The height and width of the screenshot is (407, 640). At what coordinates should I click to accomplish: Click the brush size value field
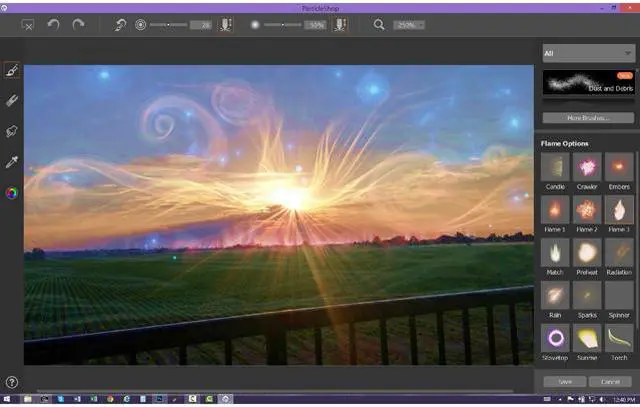pos(201,25)
